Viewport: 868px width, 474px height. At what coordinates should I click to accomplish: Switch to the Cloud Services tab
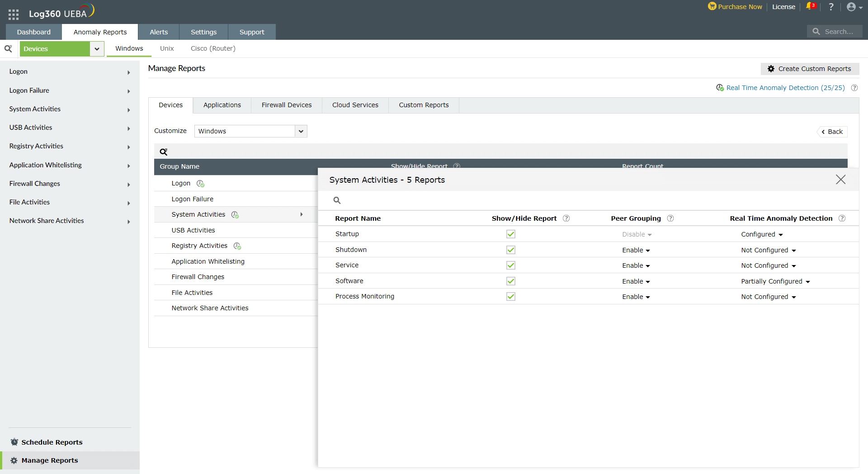[355, 105]
